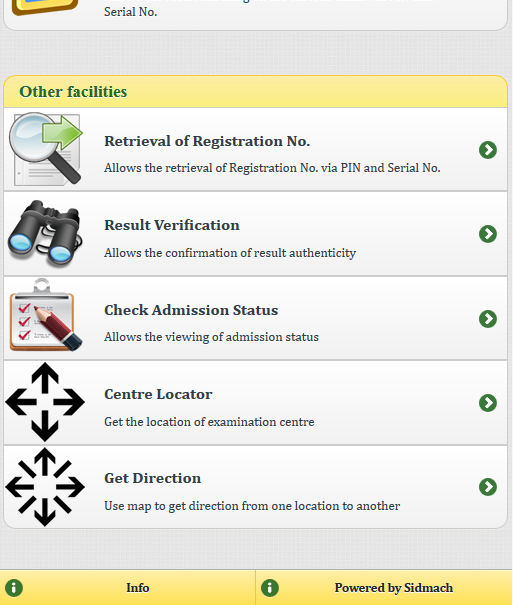Click the binoculars Result Verification icon
The width and height of the screenshot is (513, 605).
point(45,233)
